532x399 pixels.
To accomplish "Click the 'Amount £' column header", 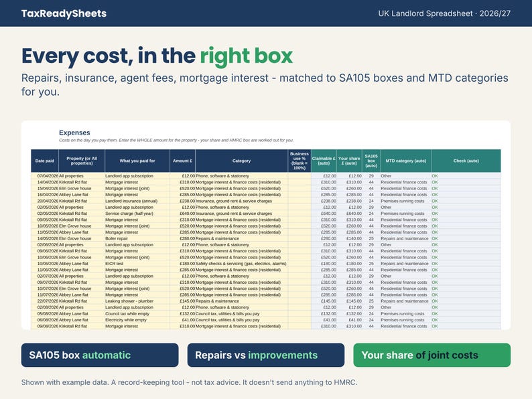I will point(182,161).
